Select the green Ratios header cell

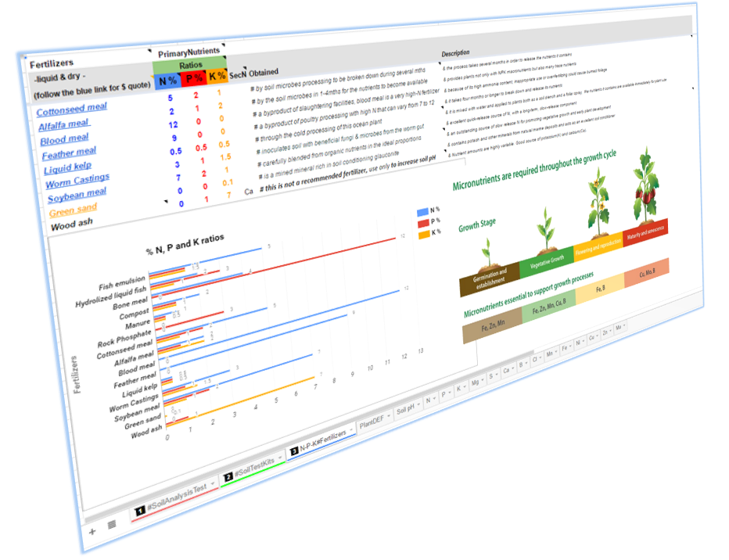click(x=190, y=65)
